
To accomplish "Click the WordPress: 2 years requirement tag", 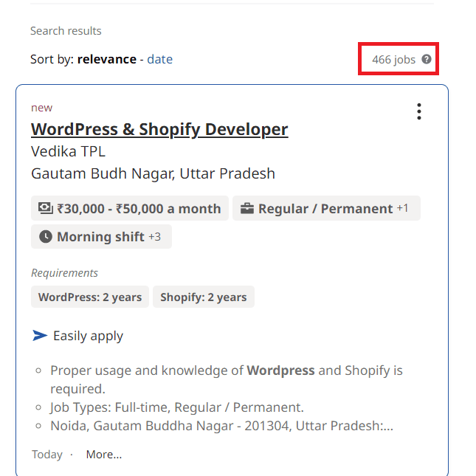I will [x=90, y=297].
